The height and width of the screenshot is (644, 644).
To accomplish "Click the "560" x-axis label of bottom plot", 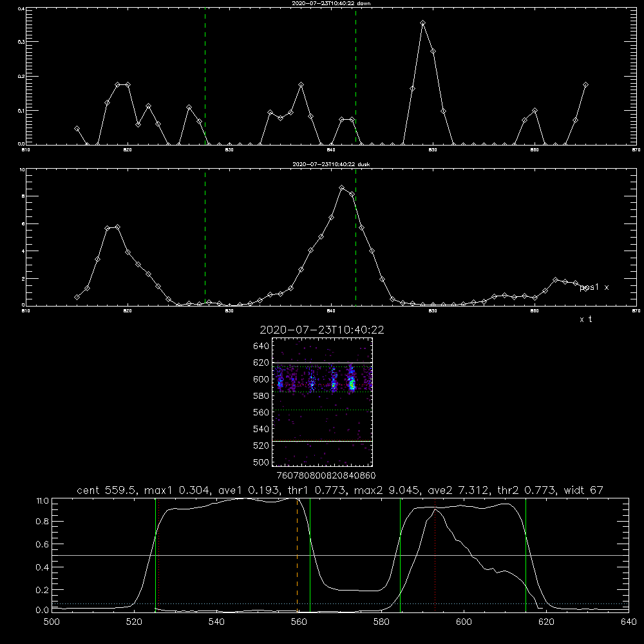I will point(299,622).
